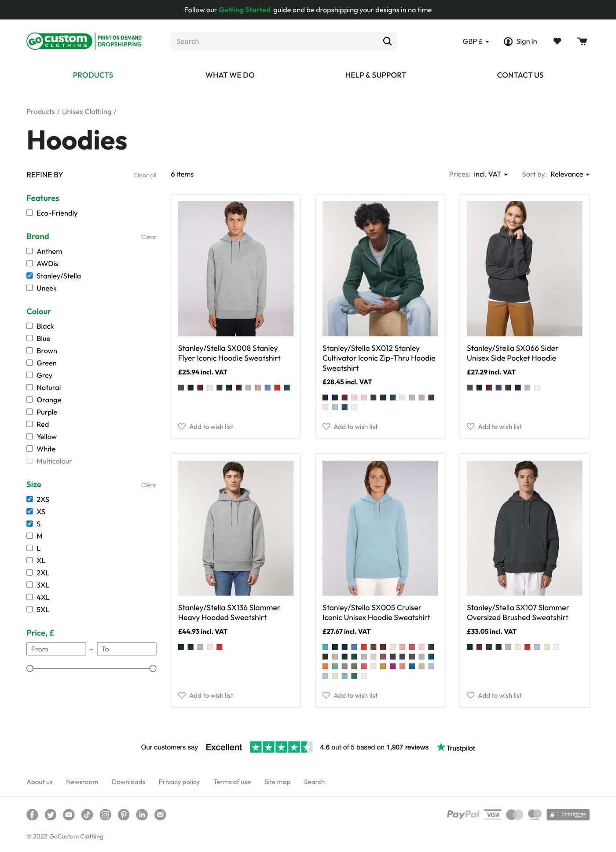Click the email envelope footer icon
This screenshot has height=852, width=616.
[x=160, y=815]
